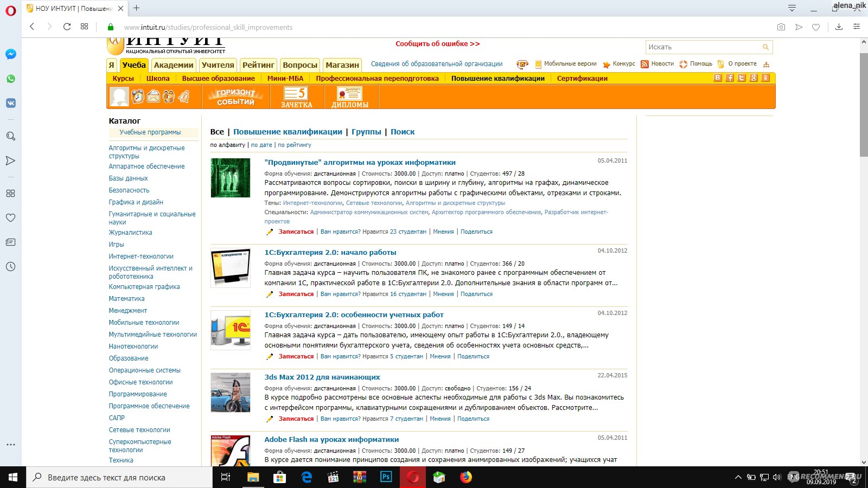
Task: Open the tab list menu icon
Action: pos(792,8)
